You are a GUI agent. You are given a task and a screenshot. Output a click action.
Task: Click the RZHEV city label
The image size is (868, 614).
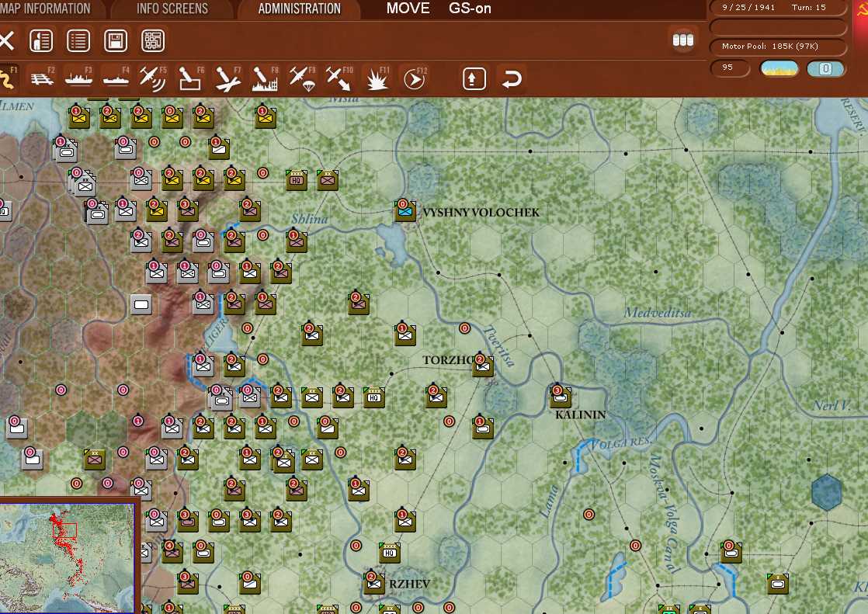point(410,584)
